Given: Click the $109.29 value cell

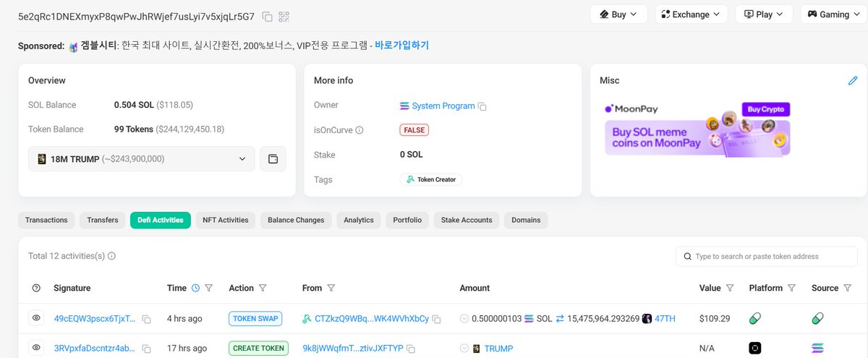Looking at the screenshot, I should coord(715,318).
